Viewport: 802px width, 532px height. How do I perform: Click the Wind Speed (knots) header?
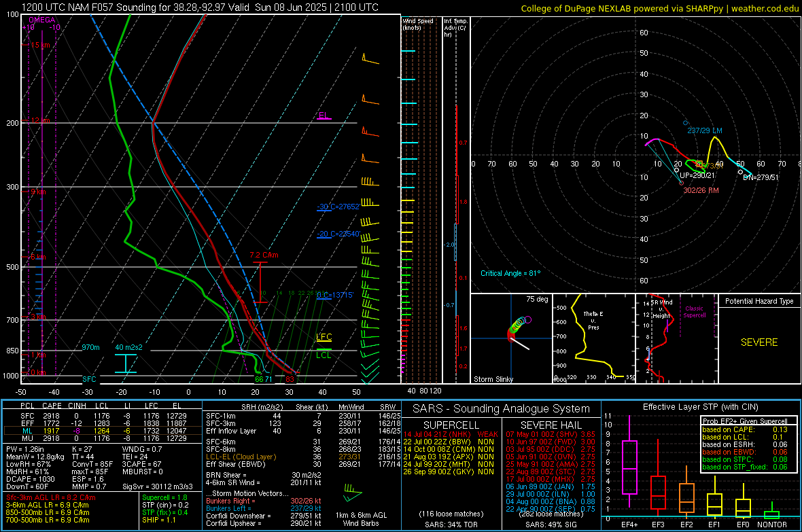[418, 24]
